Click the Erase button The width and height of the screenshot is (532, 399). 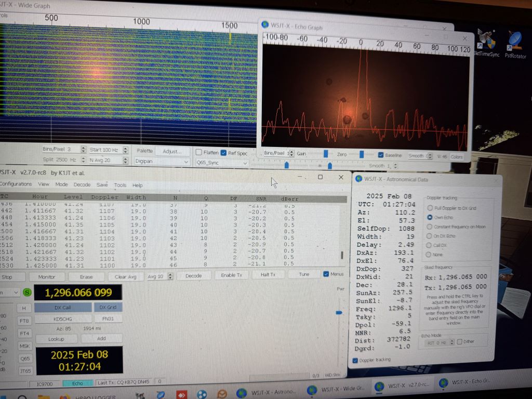click(86, 277)
